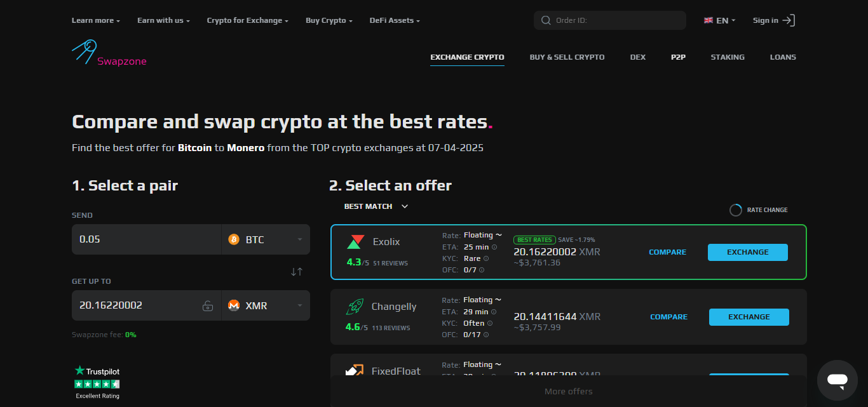Click the Get Up To amount field
The width and height of the screenshot is (868, 407).
(147, 305)
